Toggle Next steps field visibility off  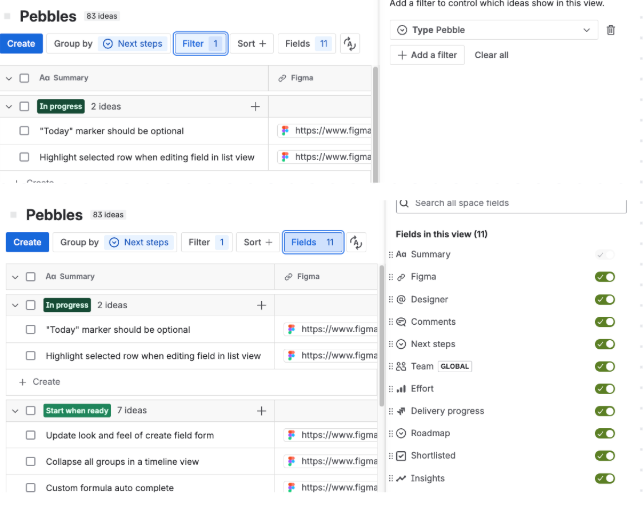[x=605, y=344]
